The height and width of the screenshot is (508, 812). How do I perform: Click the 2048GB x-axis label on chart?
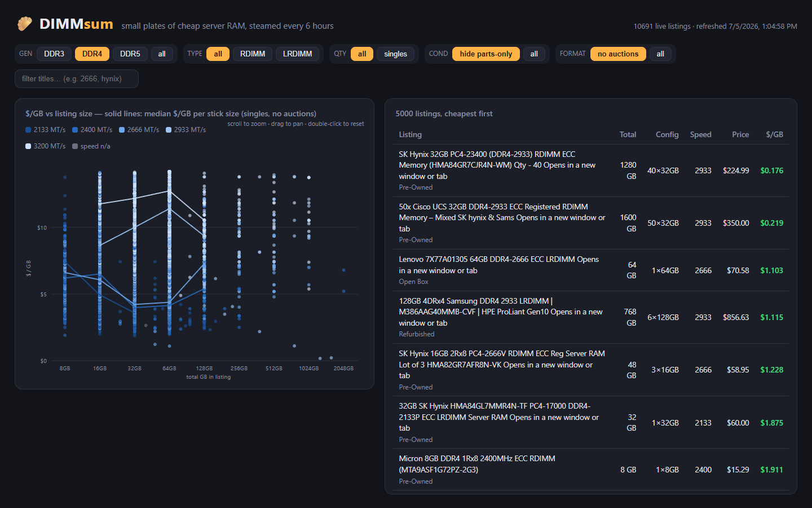point(343,368)
